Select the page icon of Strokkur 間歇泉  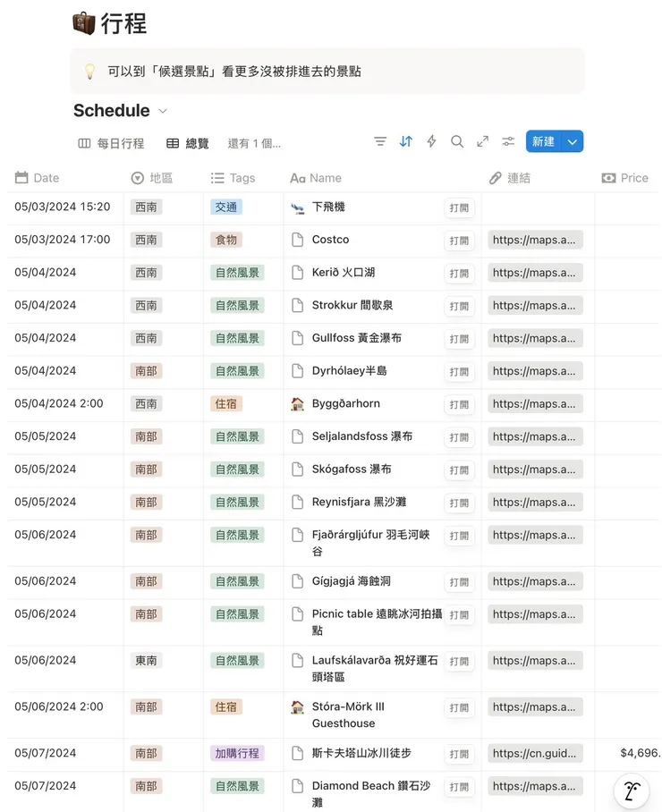pos(297,306)
